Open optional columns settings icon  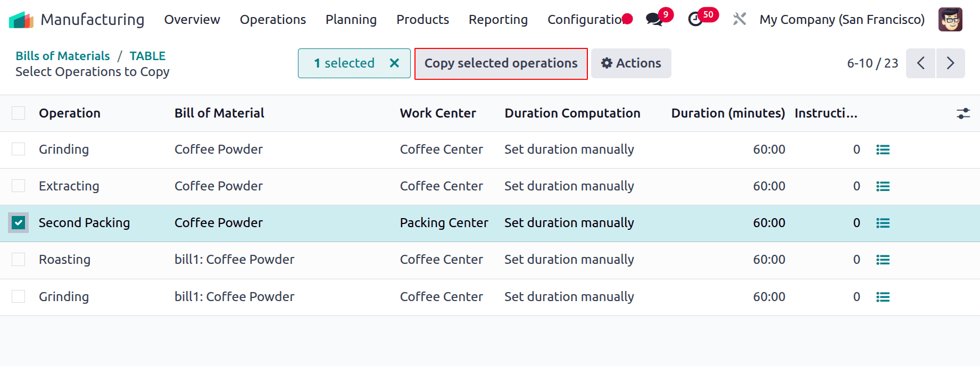(963, 113)
